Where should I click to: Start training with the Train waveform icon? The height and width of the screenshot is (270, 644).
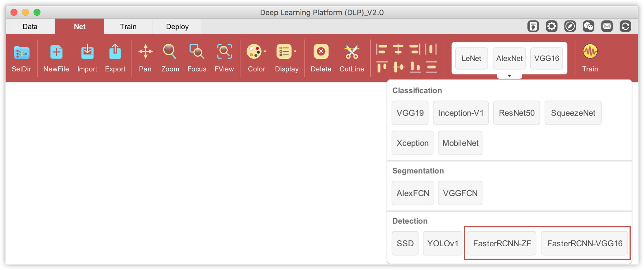(x=590, y=52)
